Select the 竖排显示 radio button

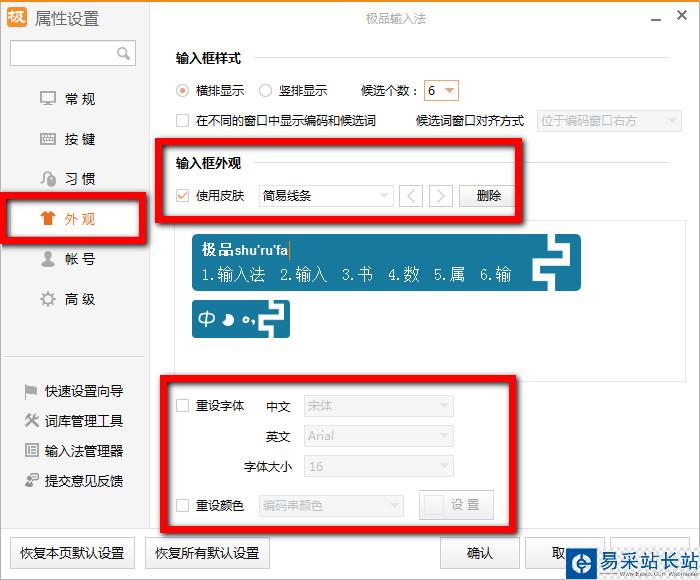coord(265,91)
